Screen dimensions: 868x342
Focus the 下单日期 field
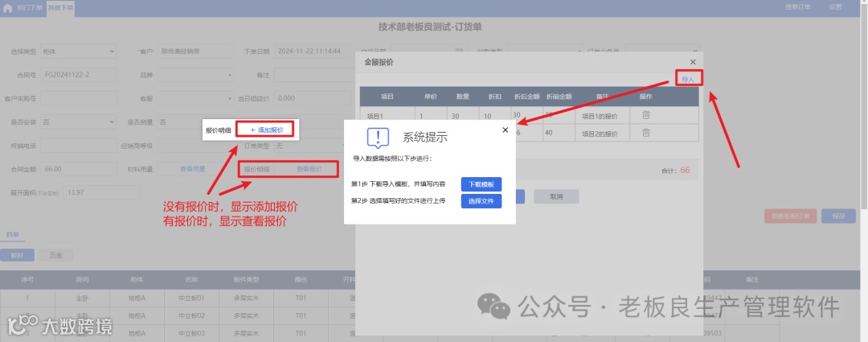click(x=312, y=51)
